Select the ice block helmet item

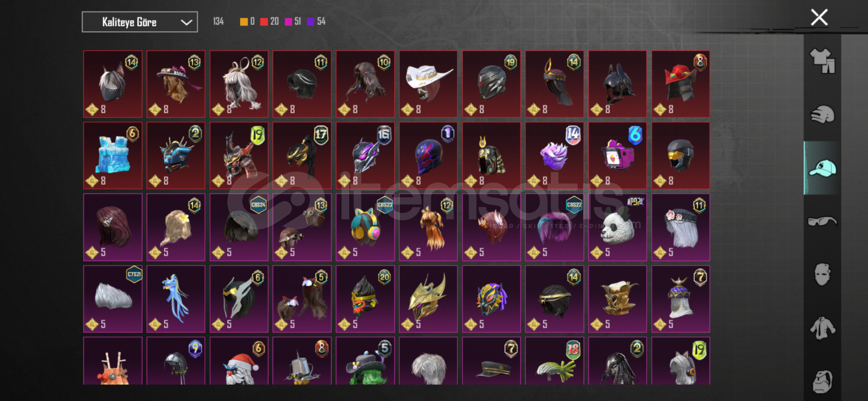pos(113,156)
